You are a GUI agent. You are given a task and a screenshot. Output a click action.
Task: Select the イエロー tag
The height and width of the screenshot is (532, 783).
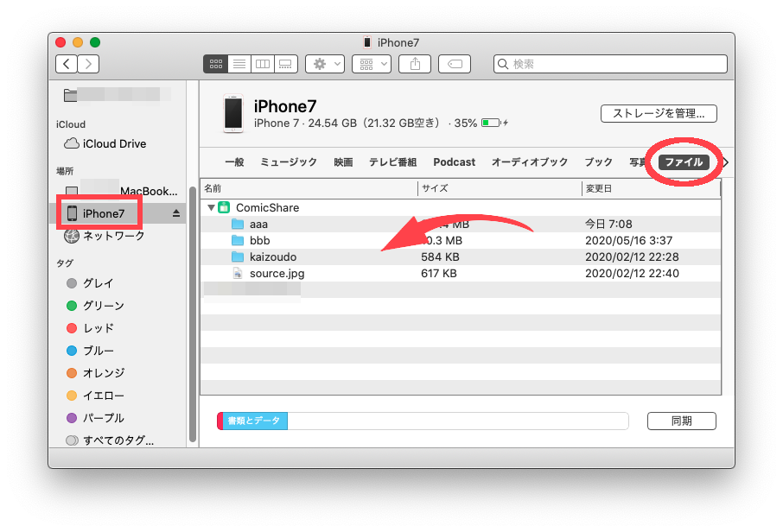click(x=95, y=396)
